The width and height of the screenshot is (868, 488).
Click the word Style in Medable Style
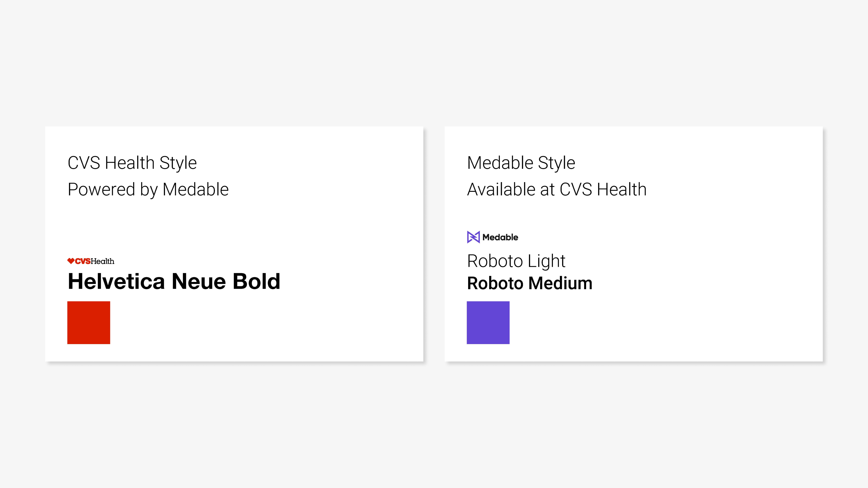(x=556, y=163)
